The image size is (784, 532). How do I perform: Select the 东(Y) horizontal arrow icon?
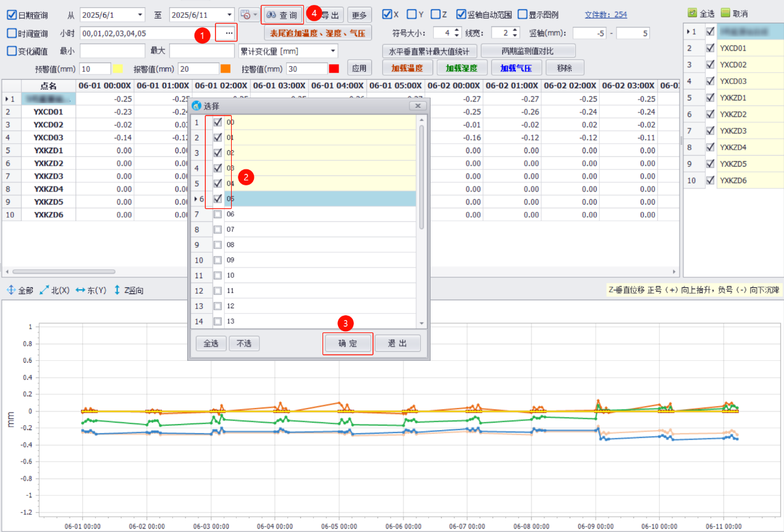80,290
